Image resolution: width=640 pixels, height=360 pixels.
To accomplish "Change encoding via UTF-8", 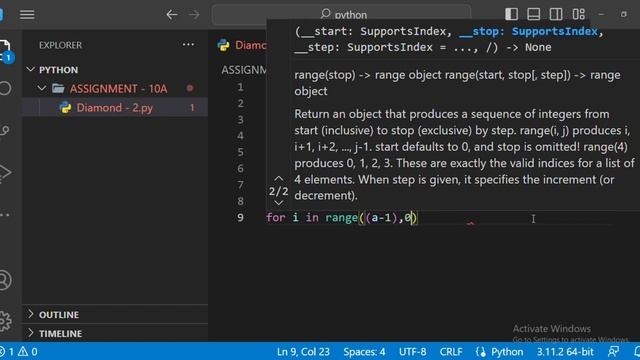I will tap(412, 352).
